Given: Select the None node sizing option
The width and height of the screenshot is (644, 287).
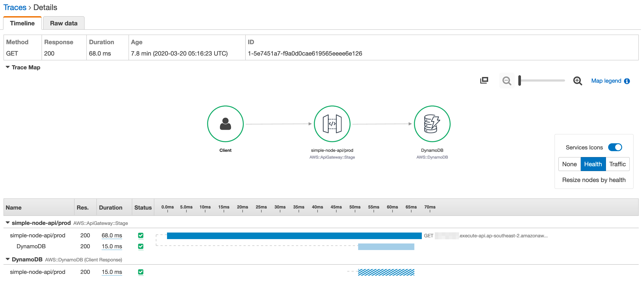Looking at the screenshot, I should [569, 164].
